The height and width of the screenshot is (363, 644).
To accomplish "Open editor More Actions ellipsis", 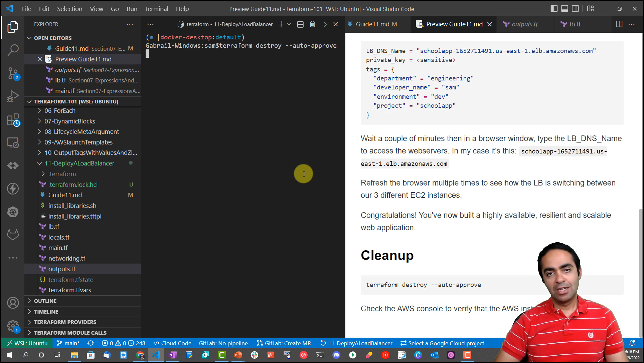I will pos(631,24).
